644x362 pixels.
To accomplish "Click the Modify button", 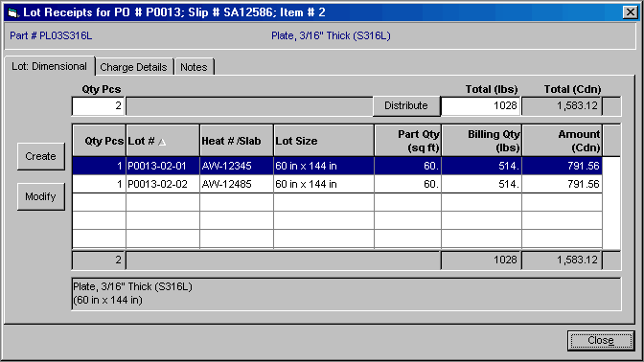I will coord(40,196).
